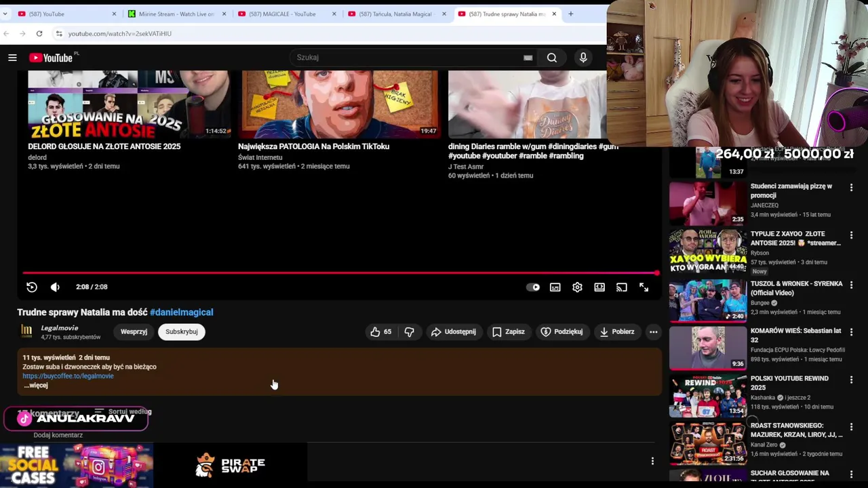Close the Trudne sprawy Natalia tab

tap(554, 14)
